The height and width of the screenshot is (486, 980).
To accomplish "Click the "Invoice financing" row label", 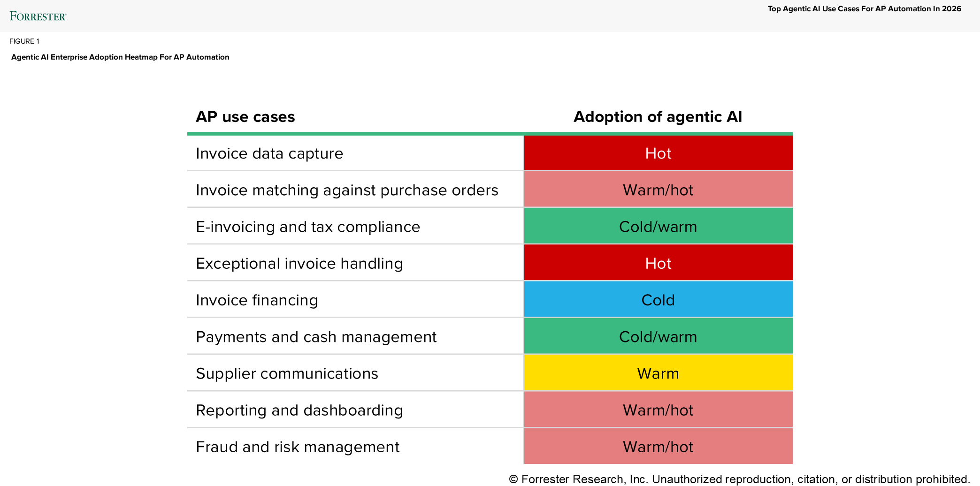I will point(257,300).
